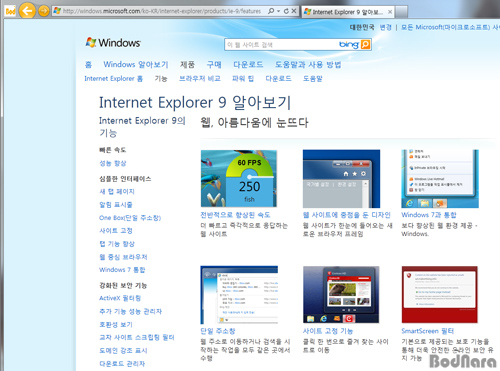Open the address bar dropdown arrow

279,11
